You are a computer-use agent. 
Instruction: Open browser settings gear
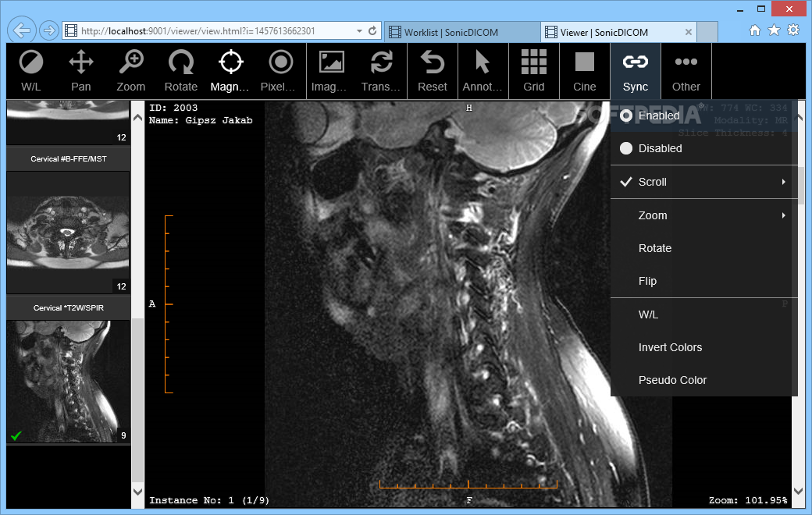pyautogui.click(x=792, y=30)
